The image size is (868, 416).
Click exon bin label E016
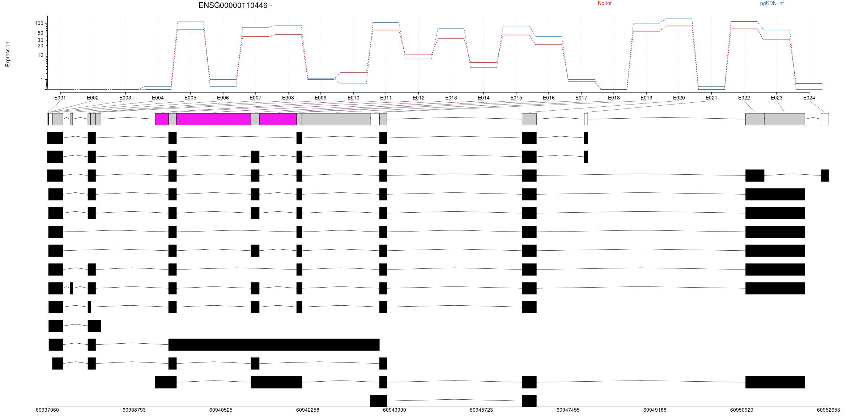coord(549,98)
